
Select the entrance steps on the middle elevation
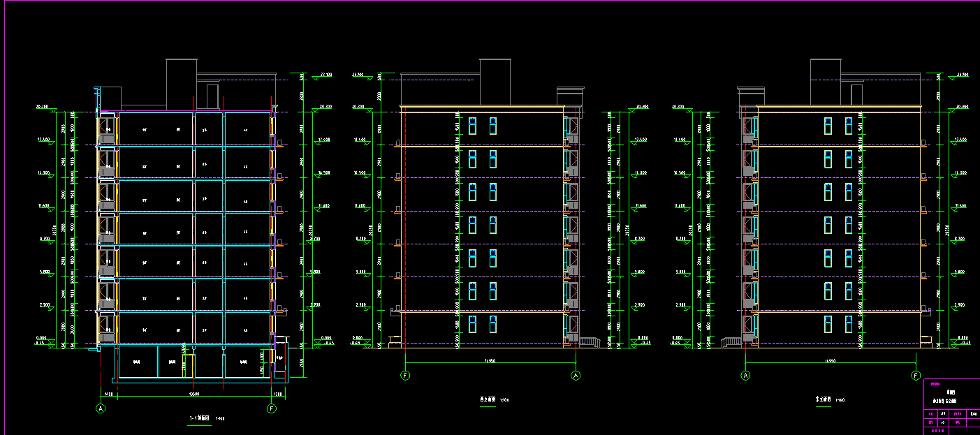click(590, 341)
